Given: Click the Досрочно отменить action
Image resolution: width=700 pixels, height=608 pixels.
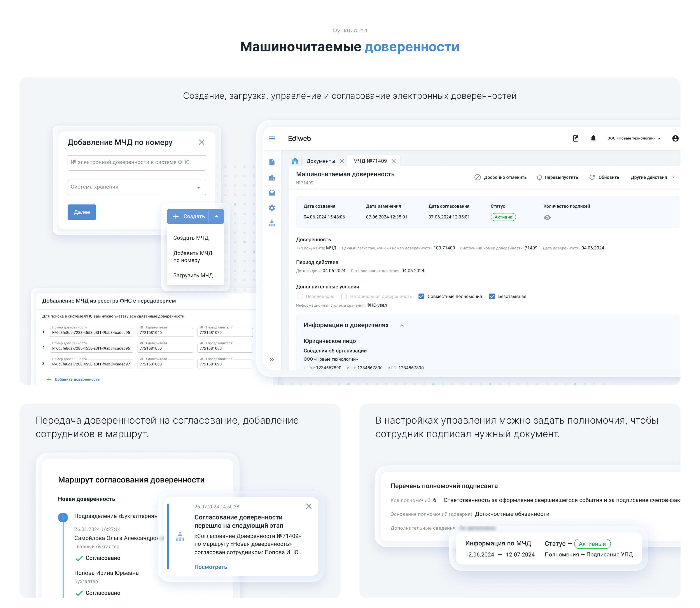Looking at the screenshot, I should (500, 177).
